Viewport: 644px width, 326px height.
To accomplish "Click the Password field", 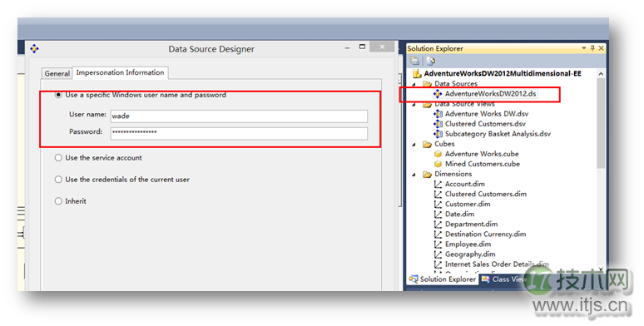I will point(239,133).
